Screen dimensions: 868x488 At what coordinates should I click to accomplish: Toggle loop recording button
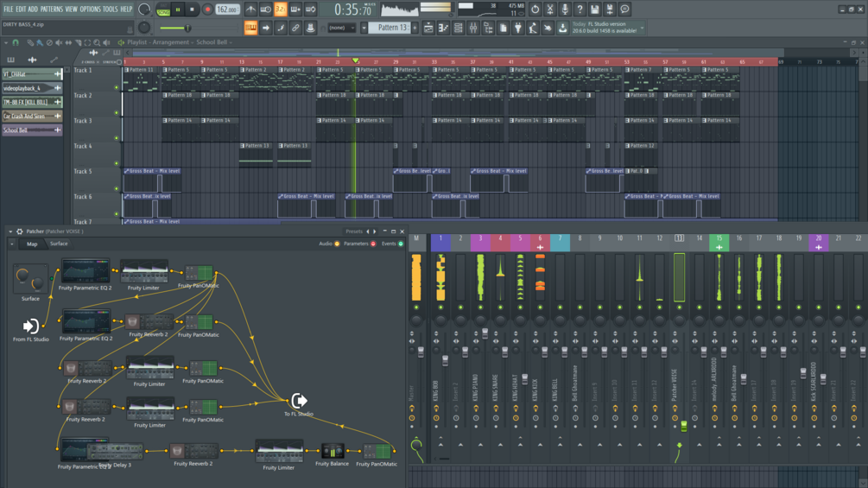(311, 10)
